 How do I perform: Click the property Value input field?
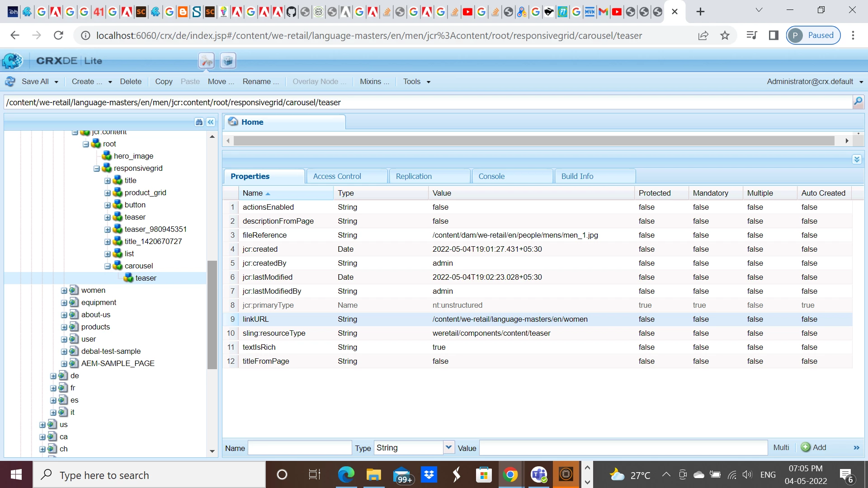click(x=623, y=448)
